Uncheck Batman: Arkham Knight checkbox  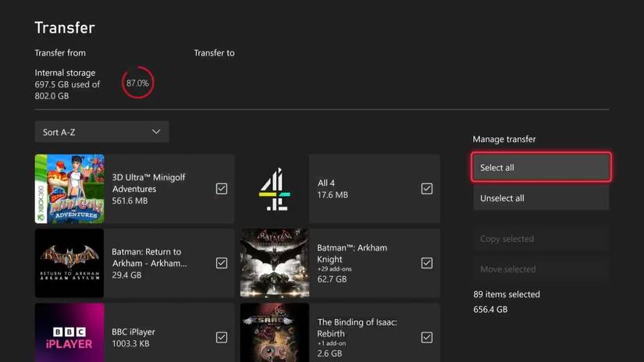pos(427,263)
